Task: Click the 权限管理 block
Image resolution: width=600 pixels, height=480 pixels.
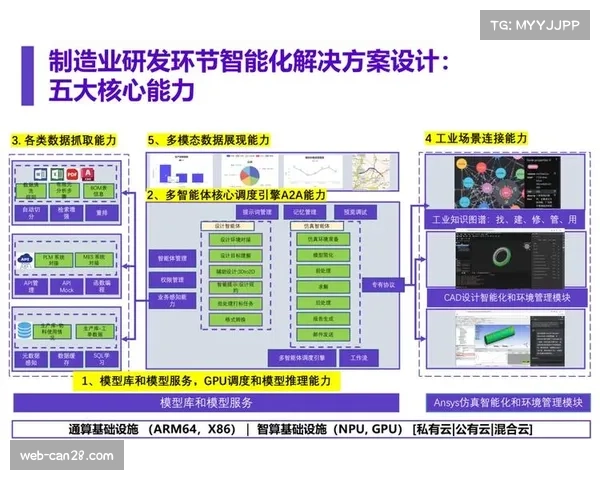Action: (x=173, y=280)
